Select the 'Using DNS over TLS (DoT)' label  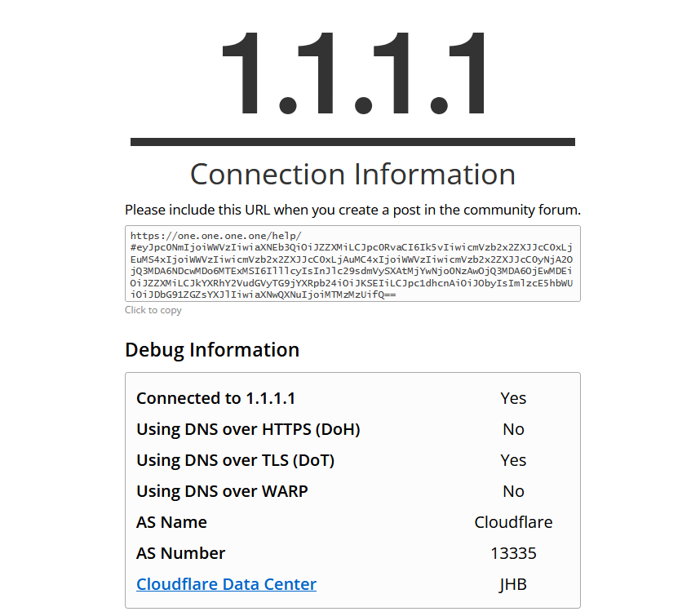[x=235, y=460]
